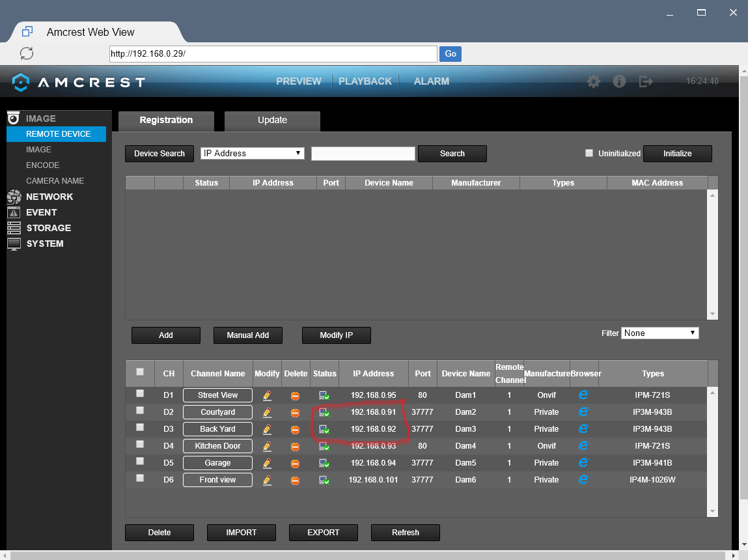Image resolution: width=748 pixels, height=560 pixels.
Task: Go to the PREVIEW page
Action: pos(299,81)
